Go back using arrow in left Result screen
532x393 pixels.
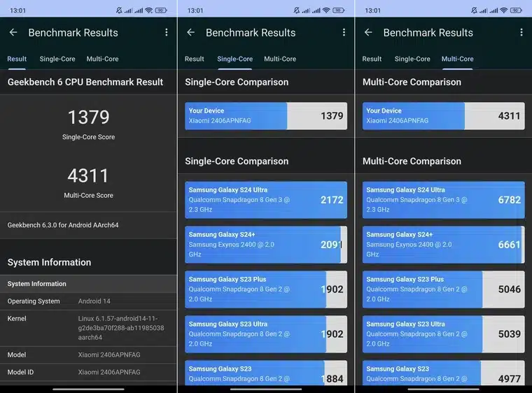click(x=13, y=33)
